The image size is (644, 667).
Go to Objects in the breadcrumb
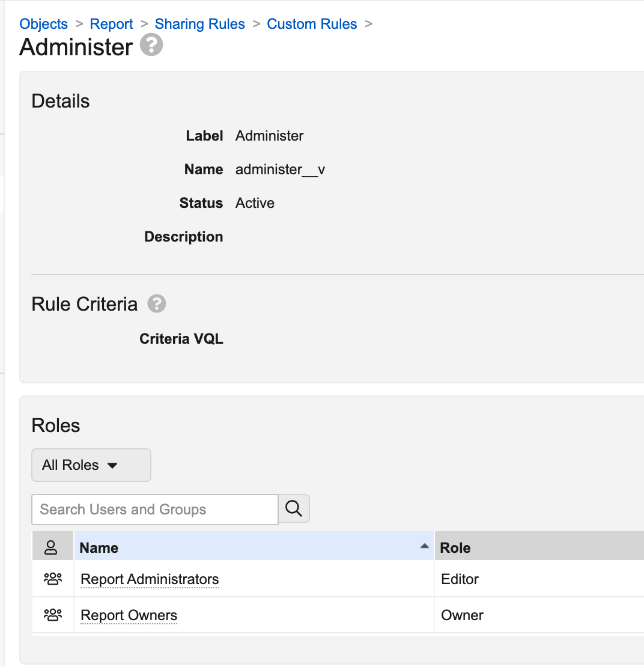(x=43, y=24)
